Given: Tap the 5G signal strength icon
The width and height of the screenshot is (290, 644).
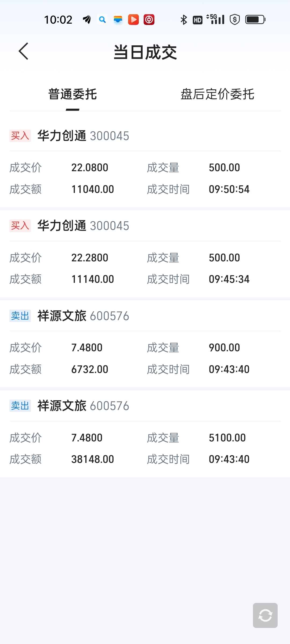Looking at the screenshot, I should pos(216,19).
